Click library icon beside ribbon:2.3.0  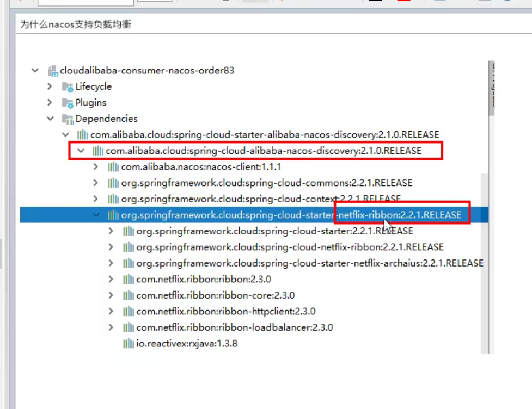pos(129,279)
